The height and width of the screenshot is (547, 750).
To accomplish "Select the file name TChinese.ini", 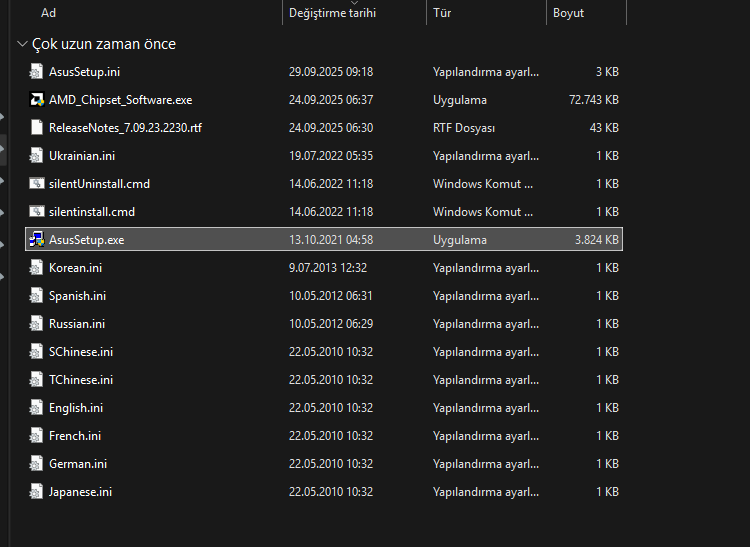I will [x=81, y=380].
